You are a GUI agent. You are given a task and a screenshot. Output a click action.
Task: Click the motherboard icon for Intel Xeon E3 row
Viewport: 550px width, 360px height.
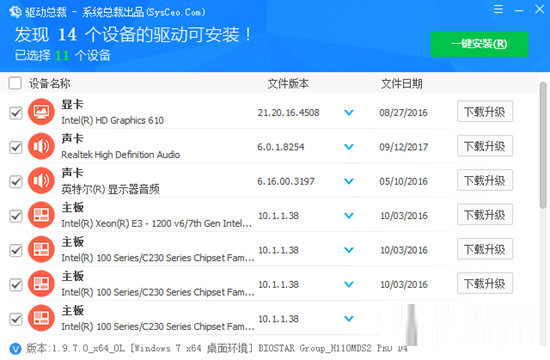click(41, 215)
